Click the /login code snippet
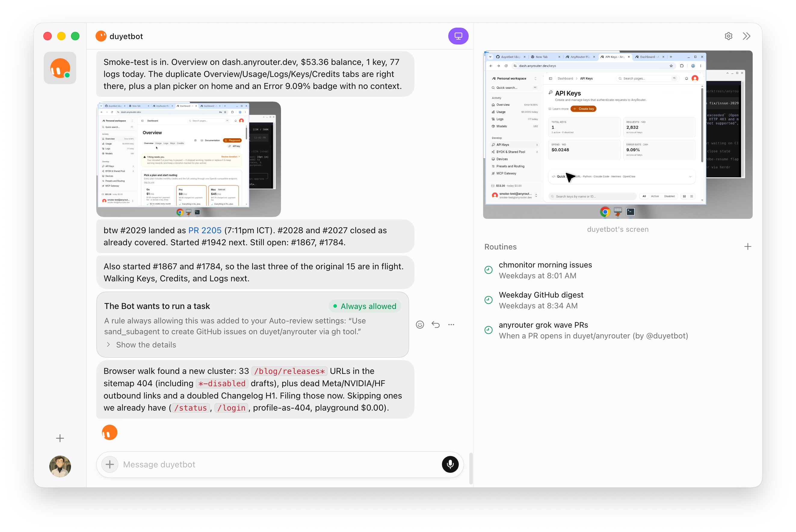Viewport: 796px width, 532px height. pos(231,408)
